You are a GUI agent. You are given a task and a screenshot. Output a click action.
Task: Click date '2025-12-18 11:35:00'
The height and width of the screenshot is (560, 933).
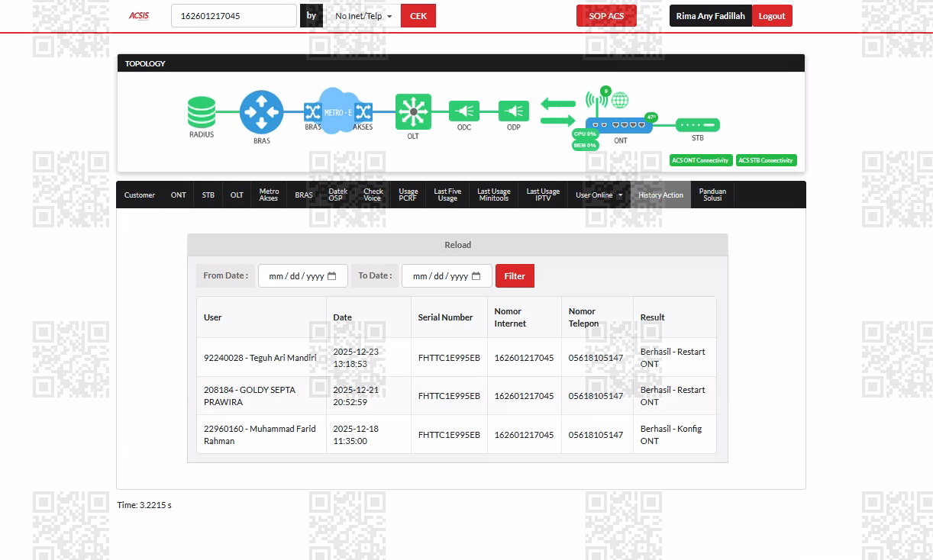coord(356,435)
